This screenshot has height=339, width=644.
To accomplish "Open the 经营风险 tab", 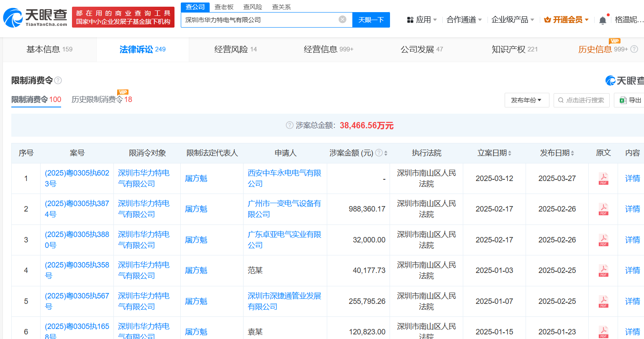I will 236,49.
